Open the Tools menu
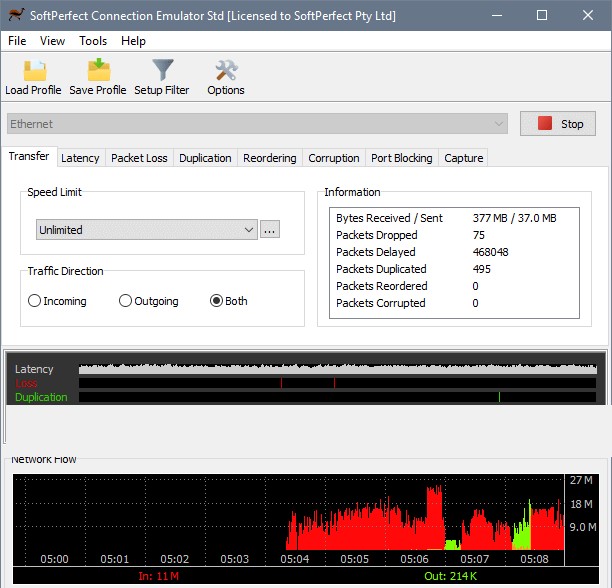 93,41
